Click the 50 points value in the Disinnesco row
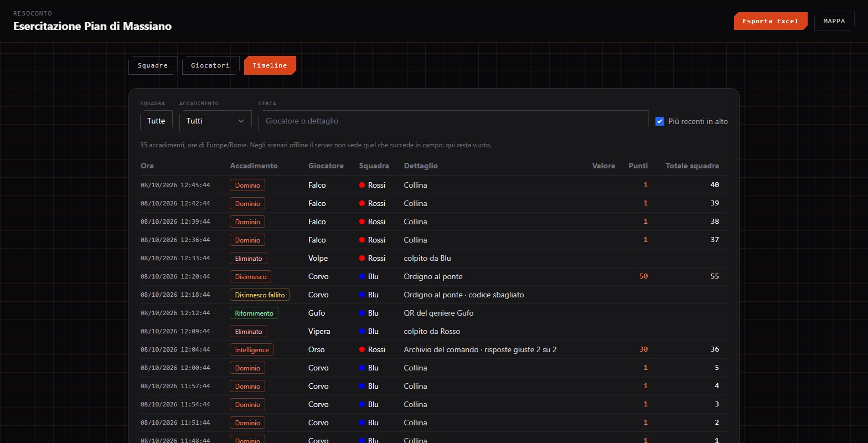 pos(643,276)
